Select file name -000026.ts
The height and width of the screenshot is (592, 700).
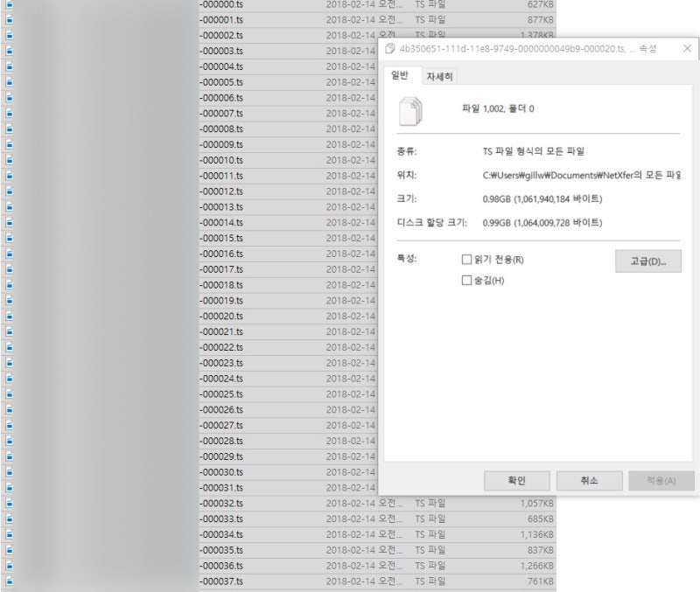[x=221, y=409]
